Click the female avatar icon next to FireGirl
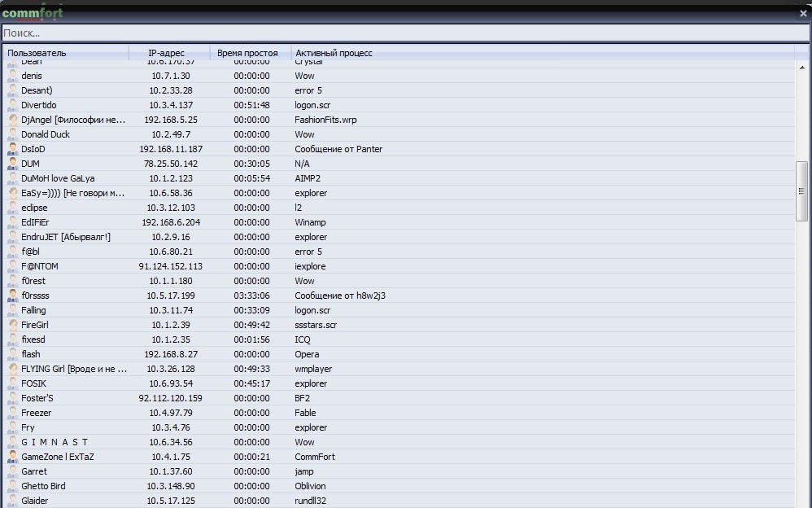 [x=12, y=325]
